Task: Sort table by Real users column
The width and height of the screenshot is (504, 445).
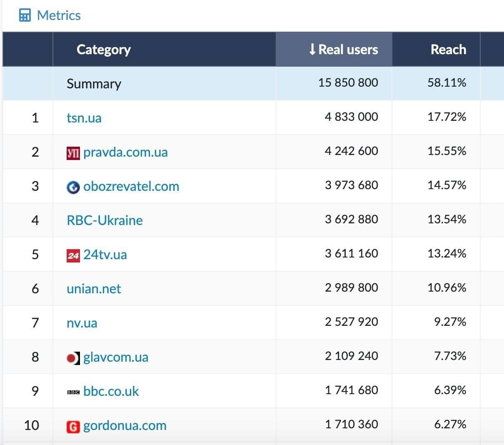Action: pos(348,50)
